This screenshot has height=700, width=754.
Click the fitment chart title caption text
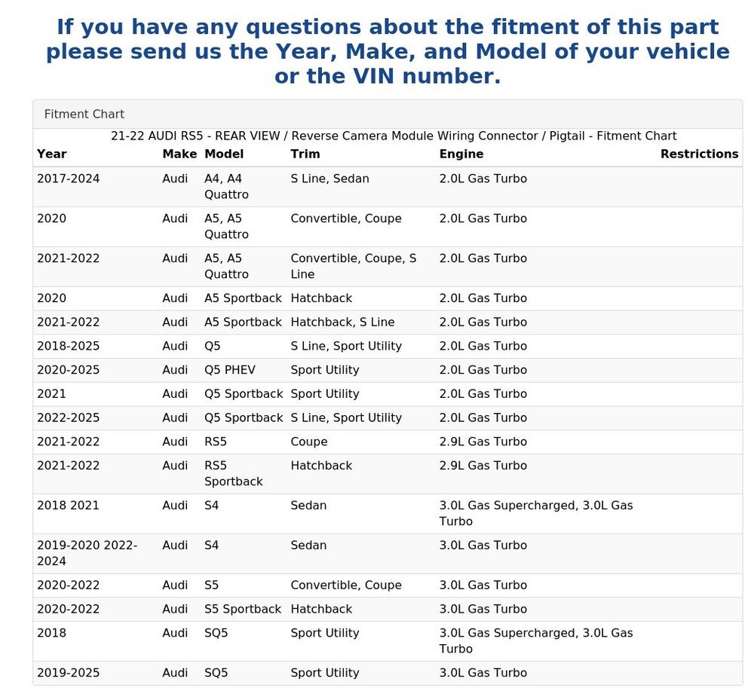(394, 136)
